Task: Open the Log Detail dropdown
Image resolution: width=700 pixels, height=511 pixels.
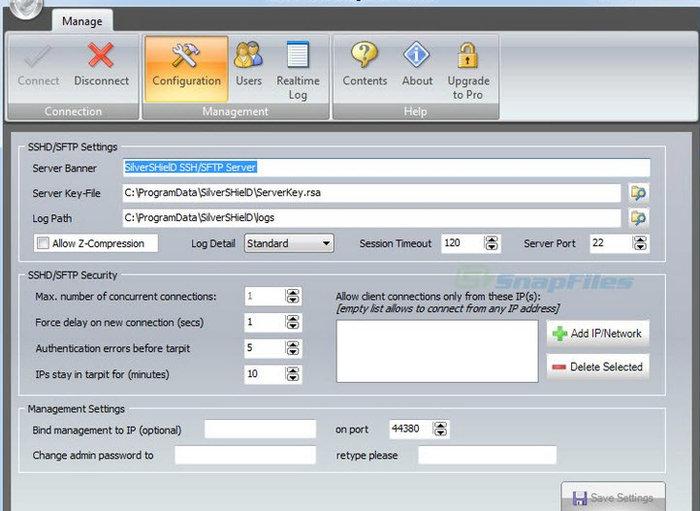Action: [x=289, y=243]
